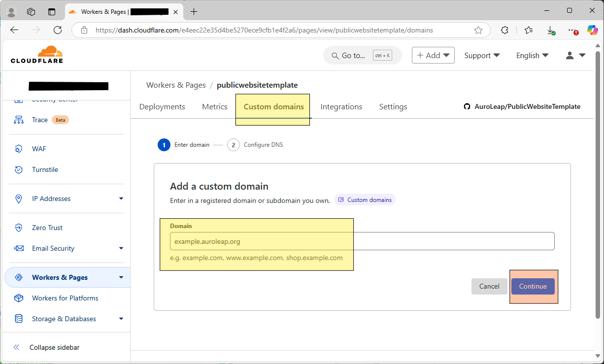Click the browser back arrow
This screenshot has height=364, width=604.
(14, 30)
